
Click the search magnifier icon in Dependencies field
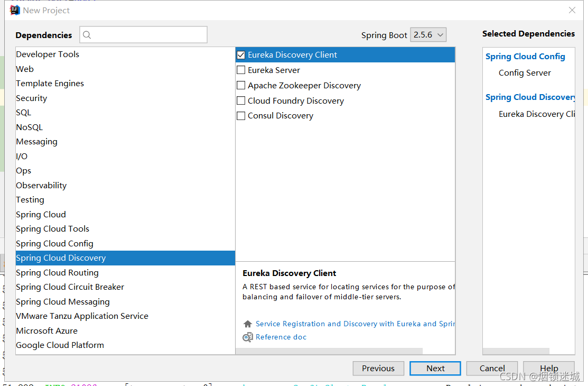(86, 34)
